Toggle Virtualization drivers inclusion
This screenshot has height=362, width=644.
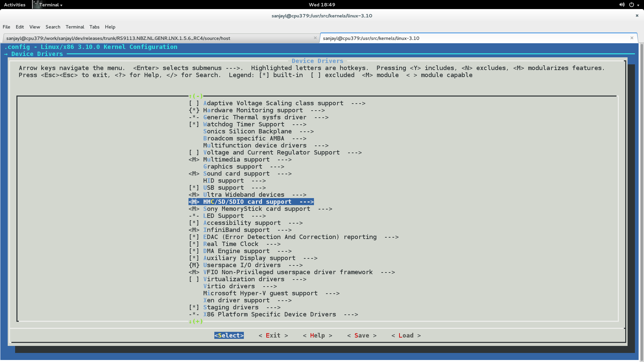(x=194, y=279)
